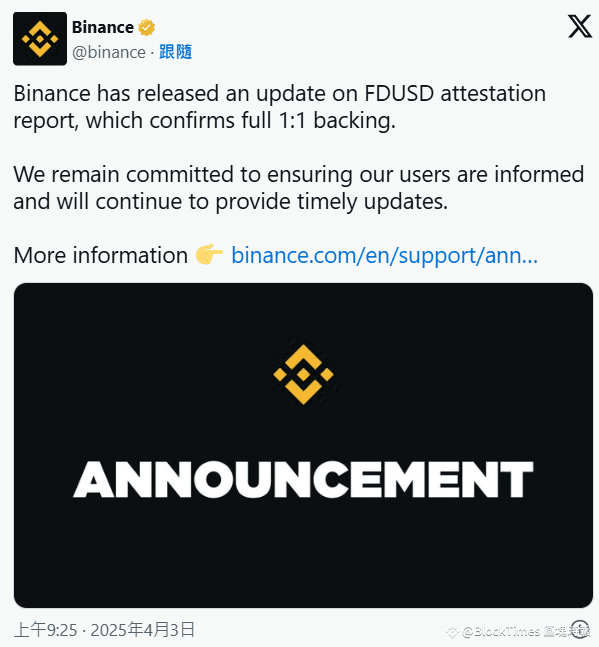Screen dimensions: 599x647
Task: Click the 'We remain committed' paragraph
Action: click(x=299, y=187)
